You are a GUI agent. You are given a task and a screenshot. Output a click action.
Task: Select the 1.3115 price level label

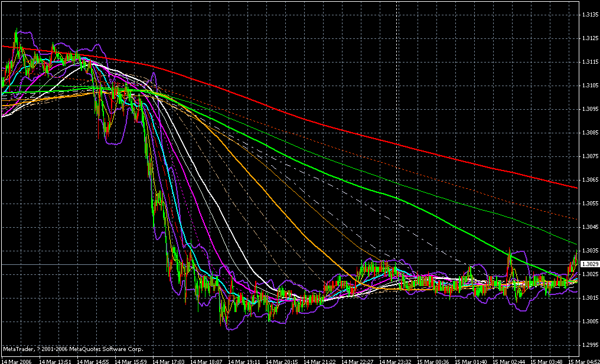(590, 62)
